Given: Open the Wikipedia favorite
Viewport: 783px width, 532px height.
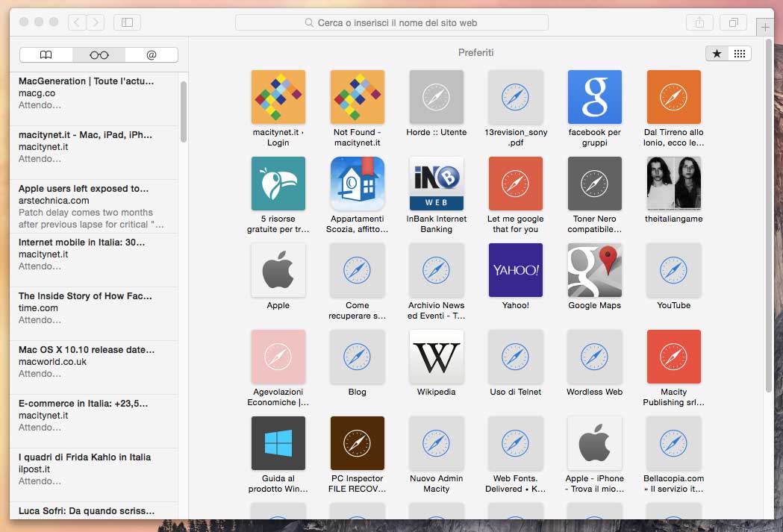Looking at the screenshot, I should pyautogui.click(x=437, y=357).
